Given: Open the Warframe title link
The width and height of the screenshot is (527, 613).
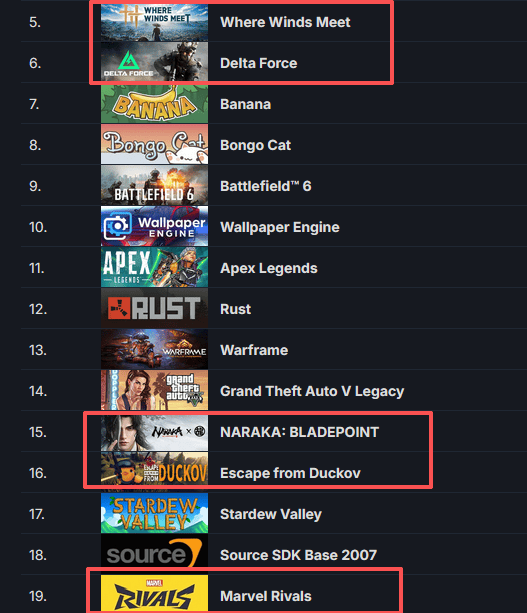Looking at the screenshot, I should click(254, 350).
